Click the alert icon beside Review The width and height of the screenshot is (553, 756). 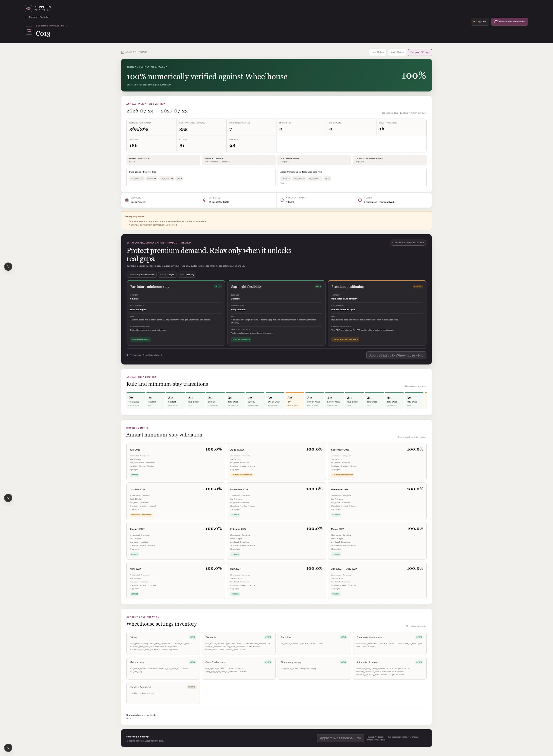pyautogui.click(x=360, y=200)
